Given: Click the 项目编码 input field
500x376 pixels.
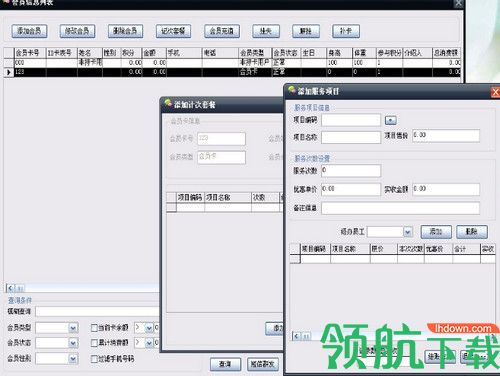Looking at the screenshot, I should click(x=351, y=120).
